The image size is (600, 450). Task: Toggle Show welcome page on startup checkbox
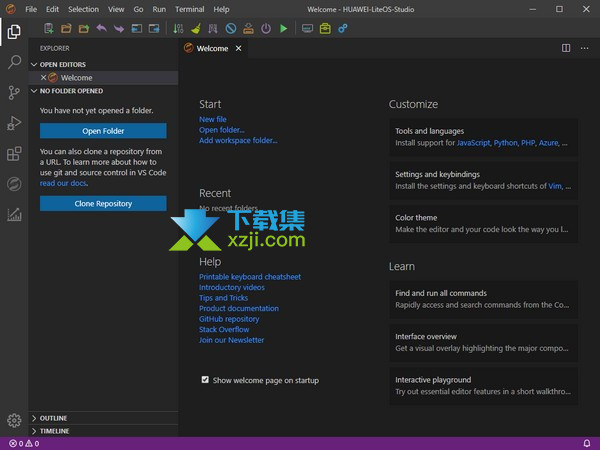pos(205,380)
